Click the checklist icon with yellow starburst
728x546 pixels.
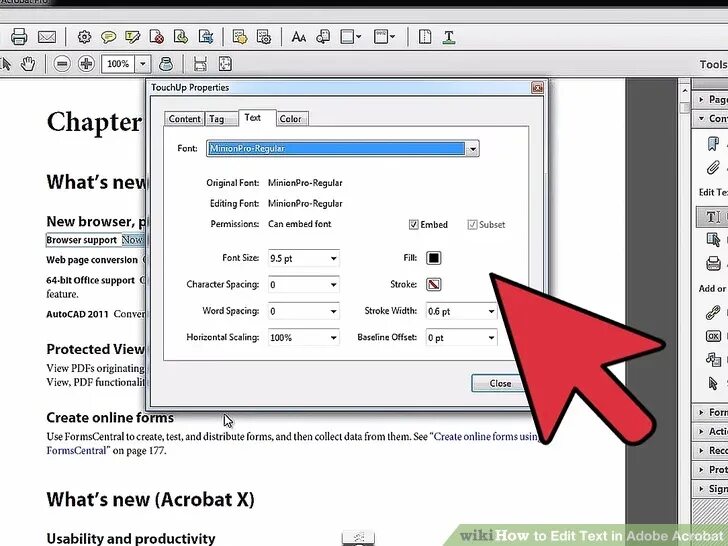[x=240, y=37]
